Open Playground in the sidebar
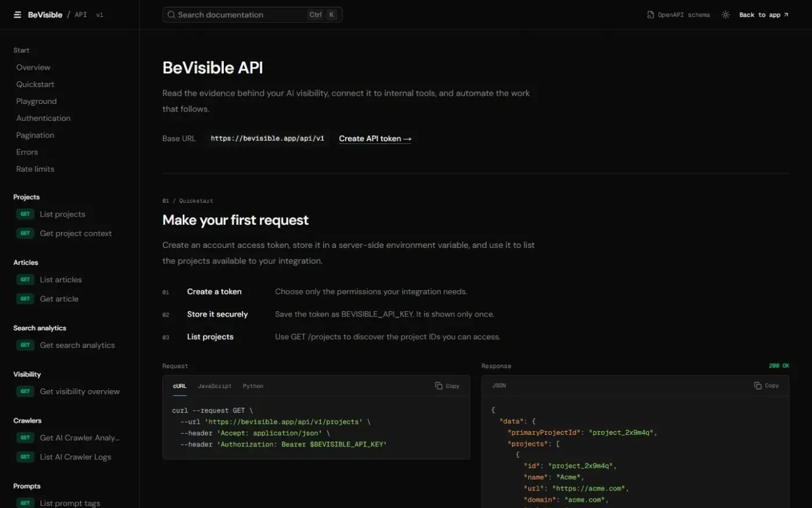The height and width of the screenshot is (508, 812). tap(37, 101)
